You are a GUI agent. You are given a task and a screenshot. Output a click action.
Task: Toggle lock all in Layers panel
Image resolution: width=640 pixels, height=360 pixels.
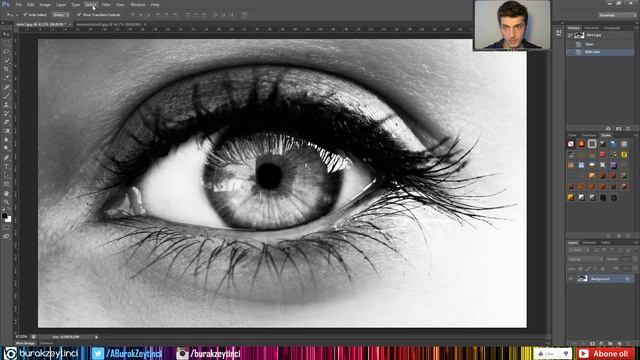click(x=602, y=269)
